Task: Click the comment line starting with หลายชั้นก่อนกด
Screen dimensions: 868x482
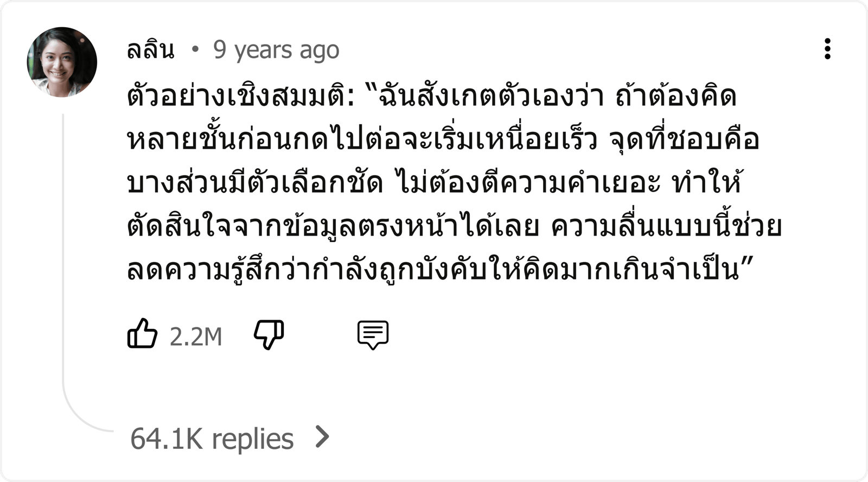Action: (443, 139)
